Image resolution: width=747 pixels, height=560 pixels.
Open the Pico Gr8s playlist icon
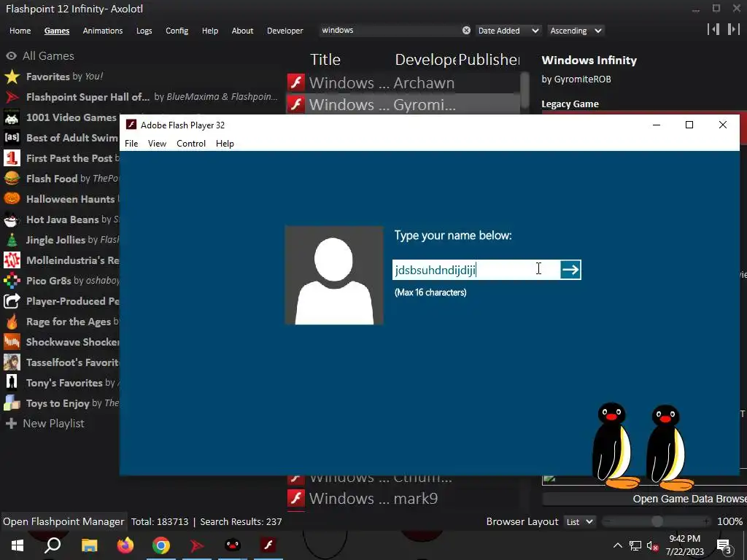[12, 281]
